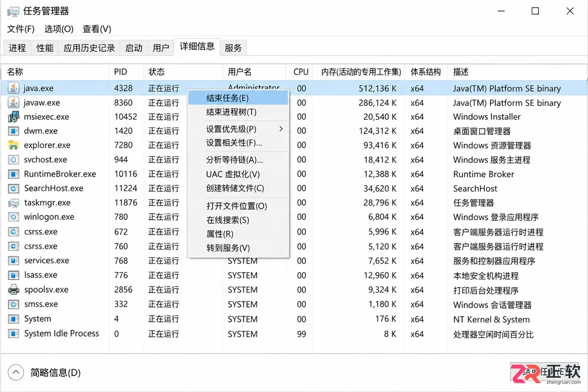
Task: Sort by the 内存(活动的专用工作集) column header
Action: coord(358,72)
